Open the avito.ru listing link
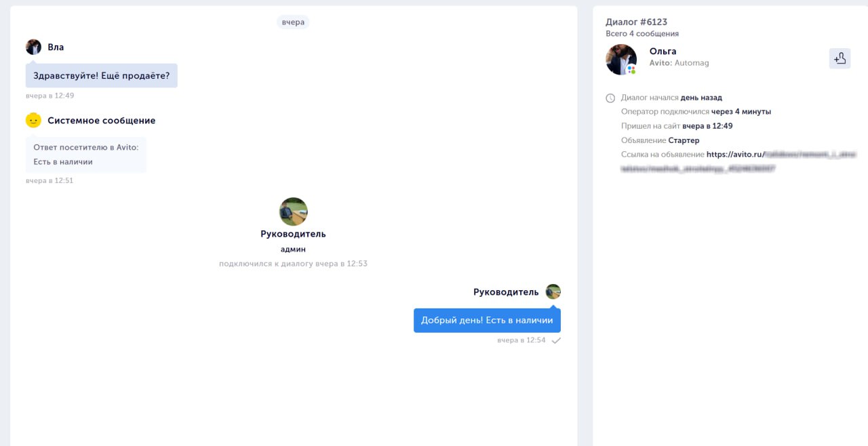Viewport: 868px width, 446px height. click(x=738, y=161)
